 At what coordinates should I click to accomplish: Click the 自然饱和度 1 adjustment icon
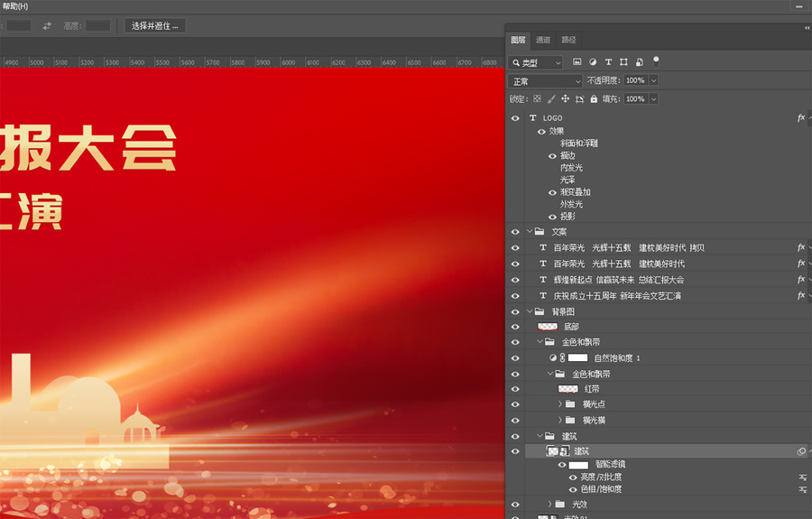pos(552,357)
